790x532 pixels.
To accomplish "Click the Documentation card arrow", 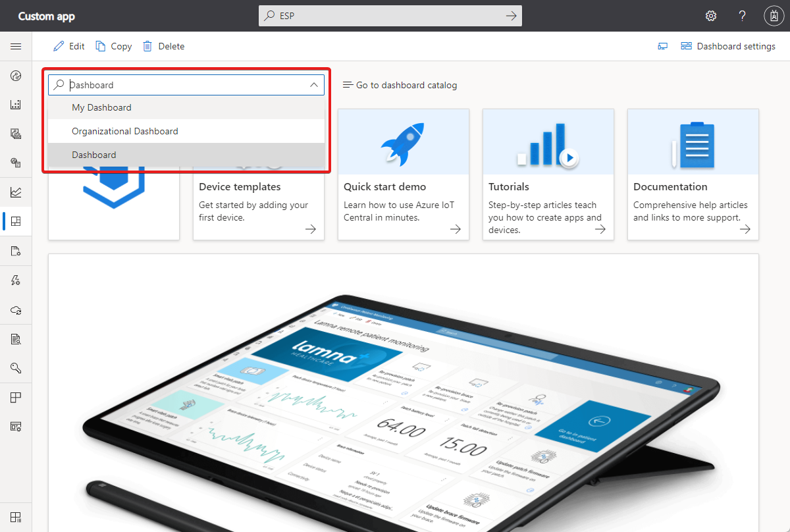I will point(745,229).
